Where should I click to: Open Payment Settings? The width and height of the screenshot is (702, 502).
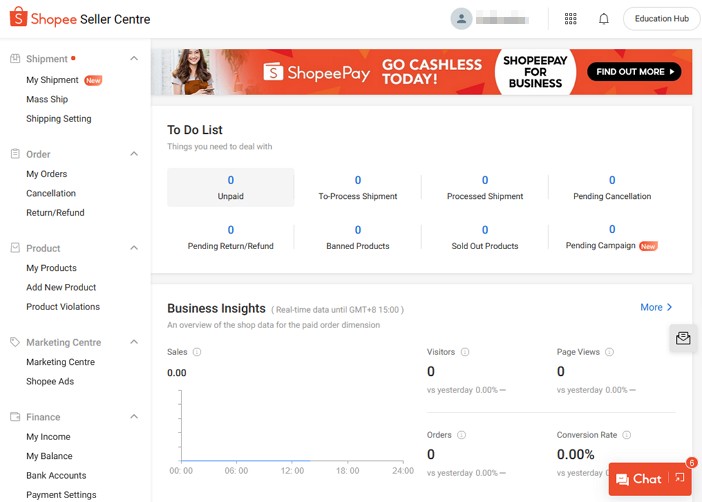pyautogui.click(x=61, y=495)
